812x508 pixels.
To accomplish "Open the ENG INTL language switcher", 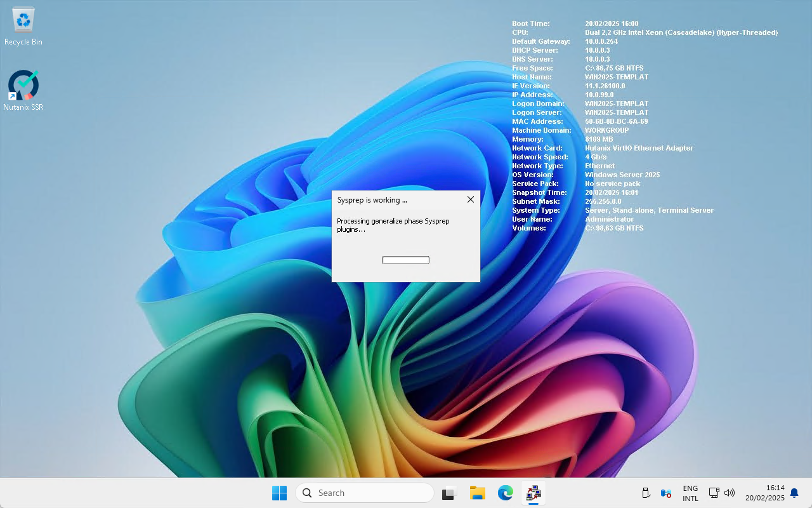I will pyautogui.click(x=690, y=493).
